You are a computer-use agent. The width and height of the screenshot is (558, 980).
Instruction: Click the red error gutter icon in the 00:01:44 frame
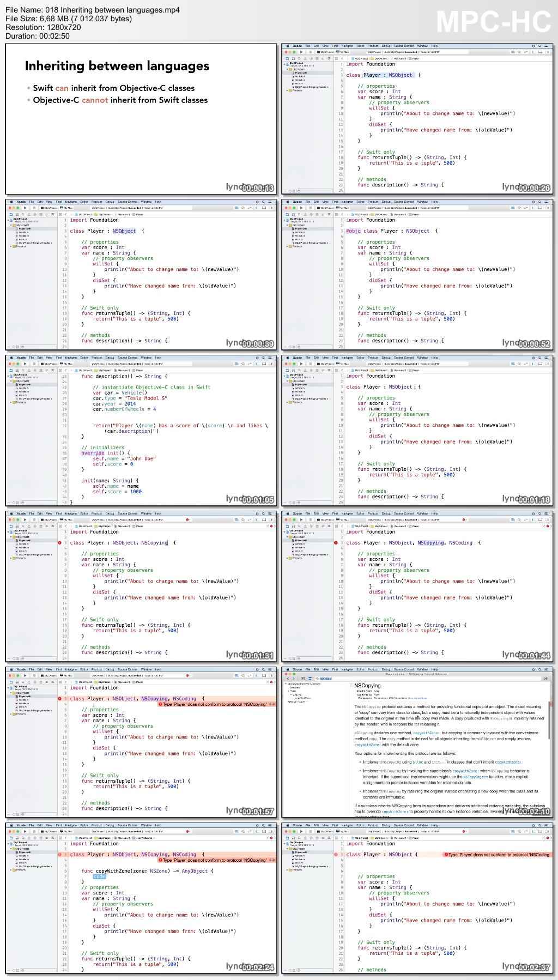tap(336, 543)
